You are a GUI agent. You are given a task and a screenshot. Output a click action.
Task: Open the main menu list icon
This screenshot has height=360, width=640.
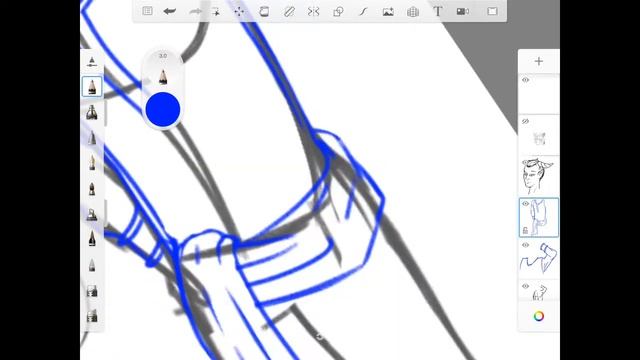pyautogui.click(x=147, y=11)
